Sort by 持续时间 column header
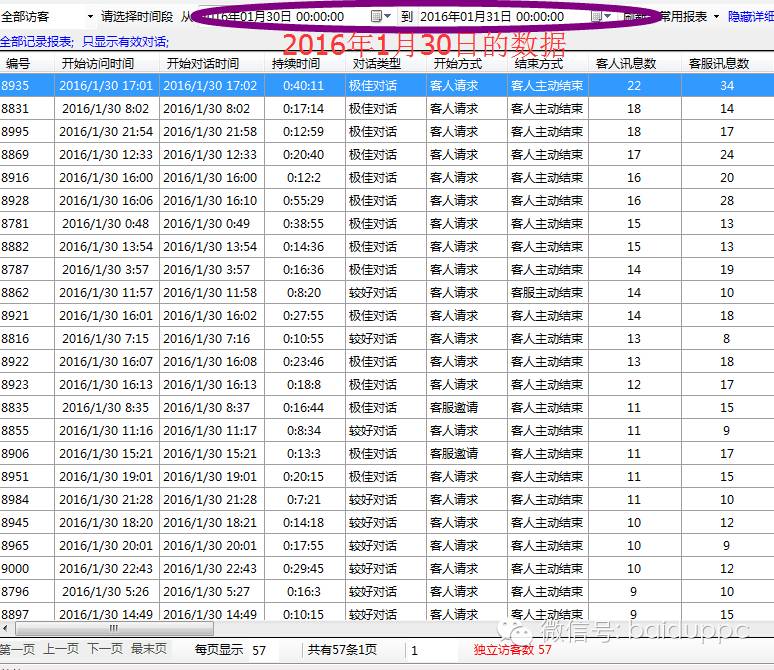The image size is (774, 670). pos(296,63)
